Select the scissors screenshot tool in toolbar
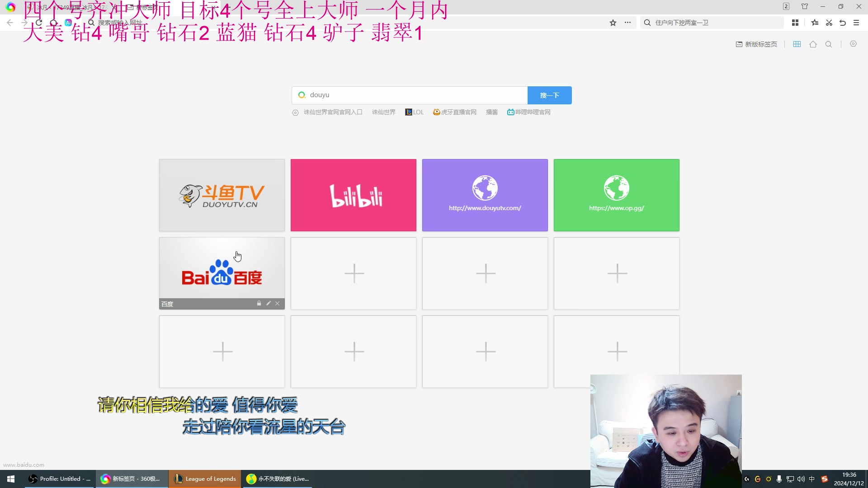Screen dimensions: 868x488 [x=829, y=22]
